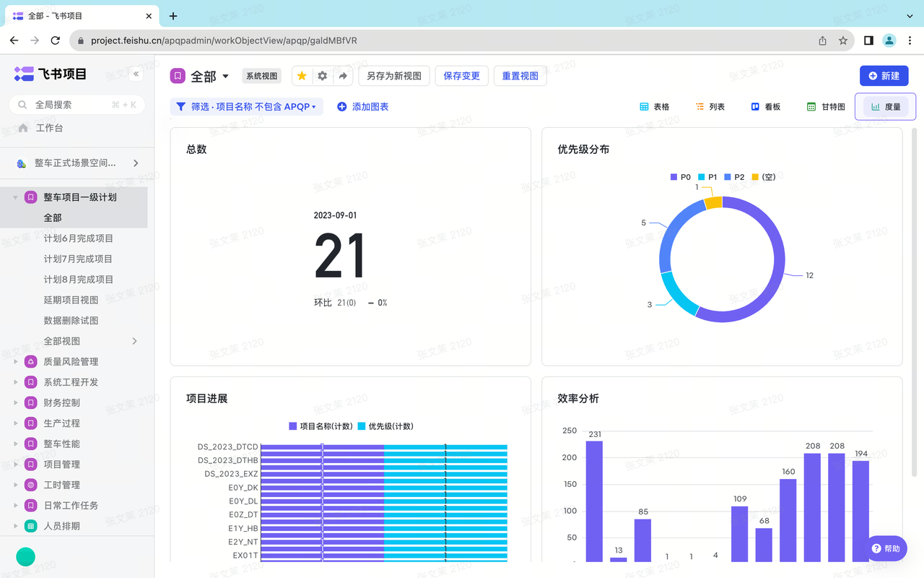Toggle (空) legend in priority chart
The image size is (924, 578).
pyautogui.click(x=763, y=177)
